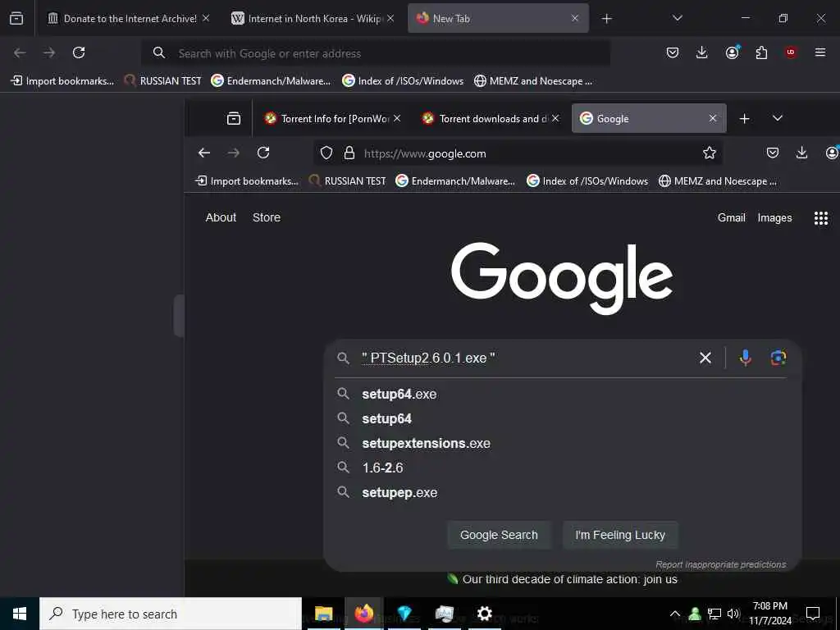Open climate action join us link
The height and width of the screenshot is (630, 840).
(x=569, y=579)
